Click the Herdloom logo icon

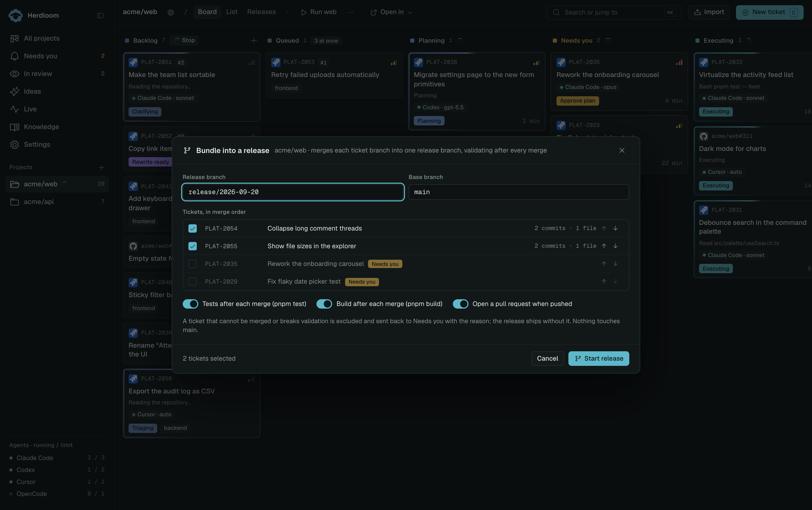16,16
